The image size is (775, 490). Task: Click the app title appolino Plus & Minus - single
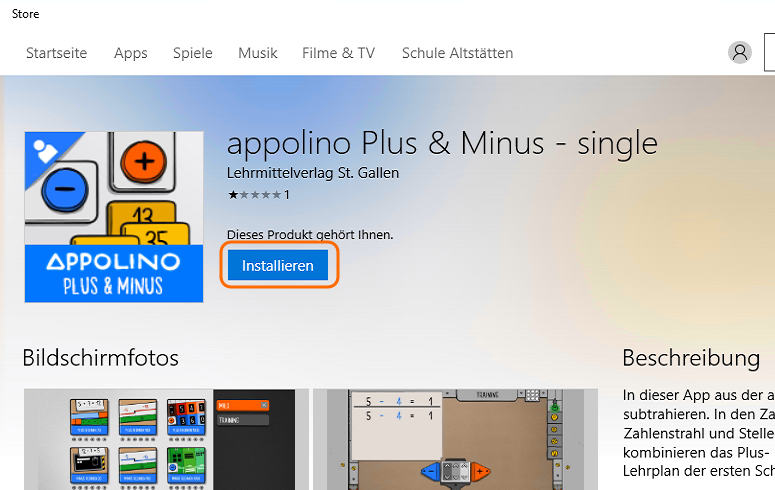coord(442,144)
